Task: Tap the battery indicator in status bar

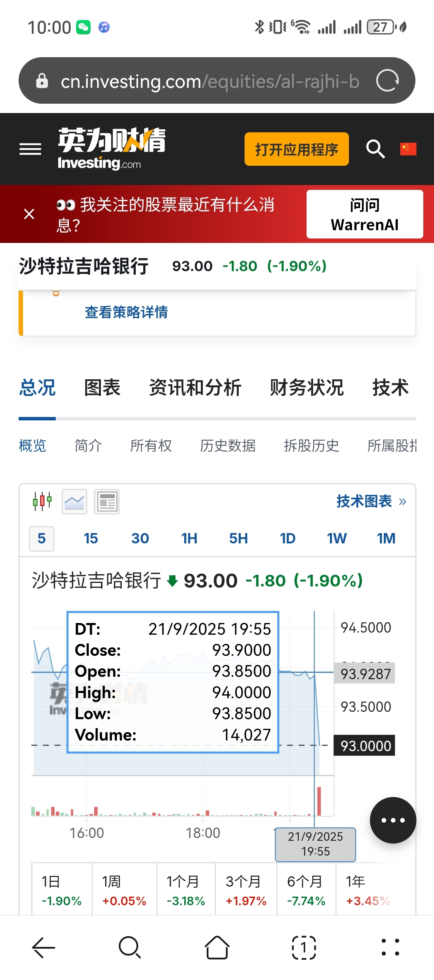Action: (x=382, y=27)
